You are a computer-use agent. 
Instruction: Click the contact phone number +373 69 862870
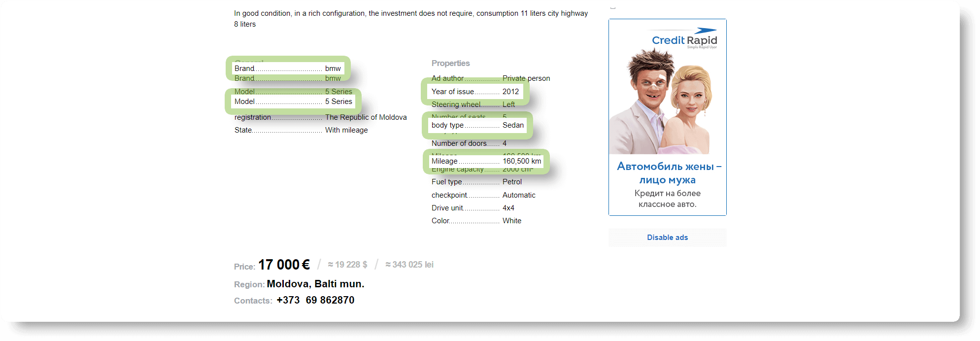[315, 300]
